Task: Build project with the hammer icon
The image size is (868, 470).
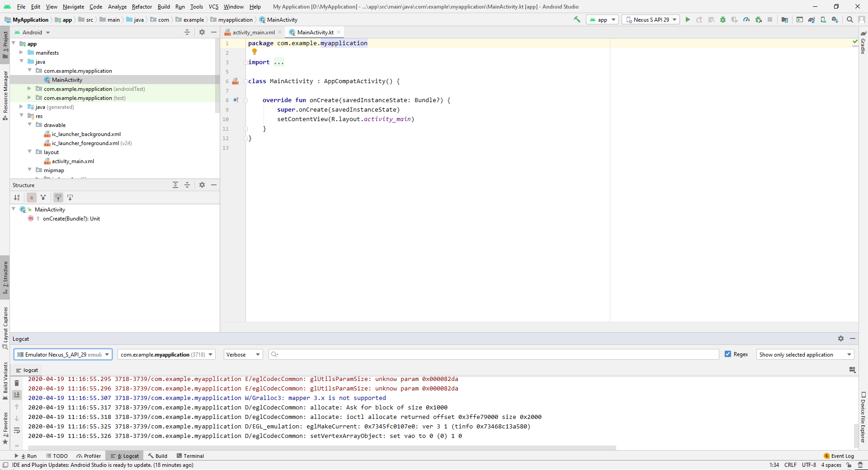Action: 577,19
